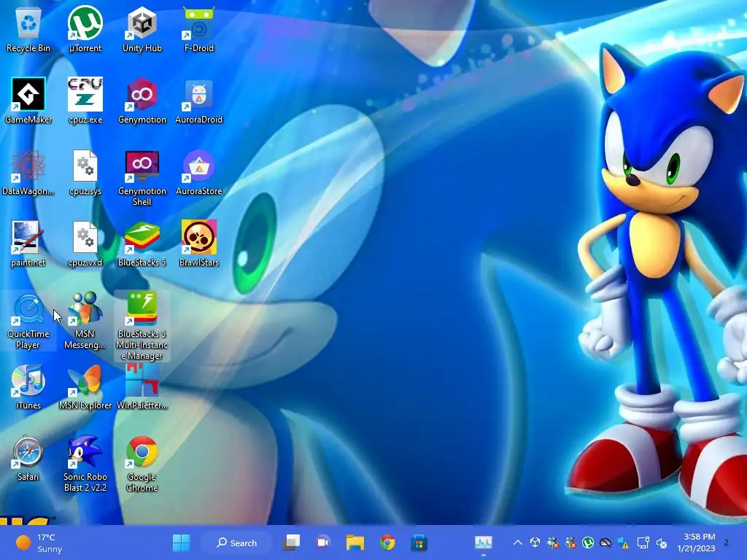747x560 pixels.
Task: Click the first MSN Messenger tray icon
Action: coord(553,542)
